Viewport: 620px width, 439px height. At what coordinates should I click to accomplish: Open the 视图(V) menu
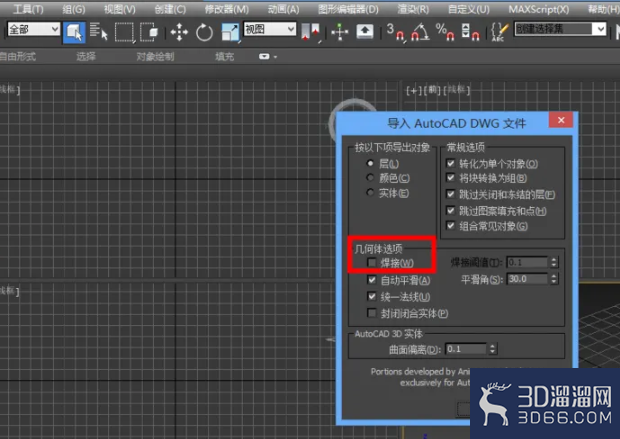[119, 9]
